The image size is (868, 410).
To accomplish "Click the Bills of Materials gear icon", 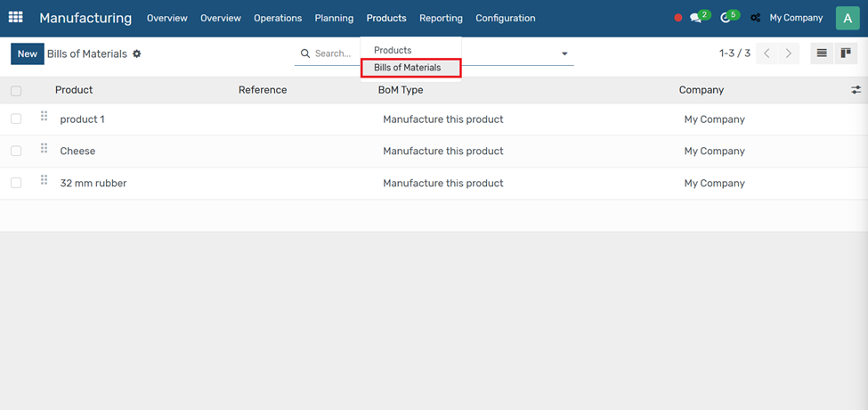I will click(137, 54).
